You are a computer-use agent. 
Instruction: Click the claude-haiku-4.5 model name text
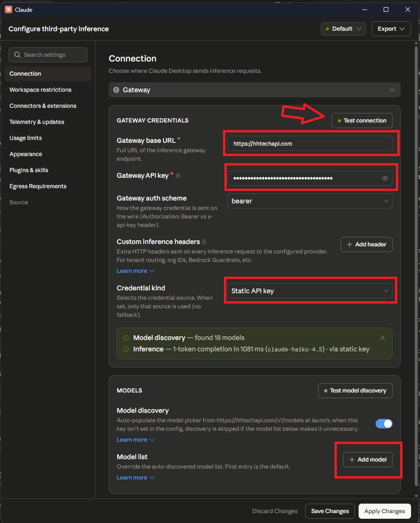(x=295, y=349)
